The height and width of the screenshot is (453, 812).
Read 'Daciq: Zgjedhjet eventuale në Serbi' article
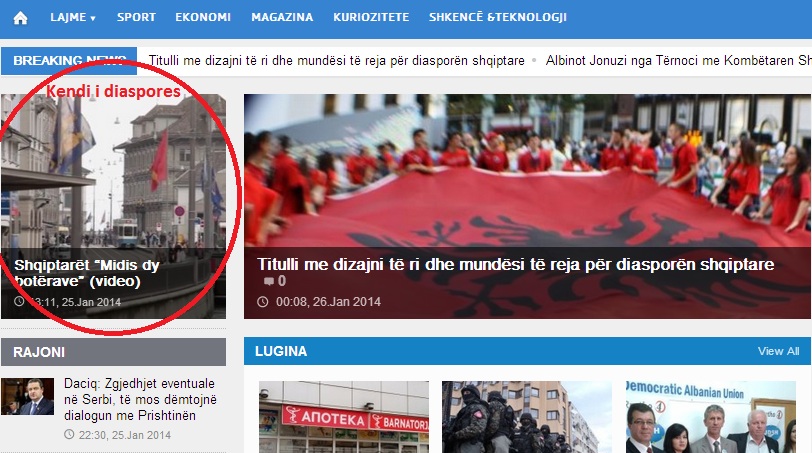pos(140,400)
